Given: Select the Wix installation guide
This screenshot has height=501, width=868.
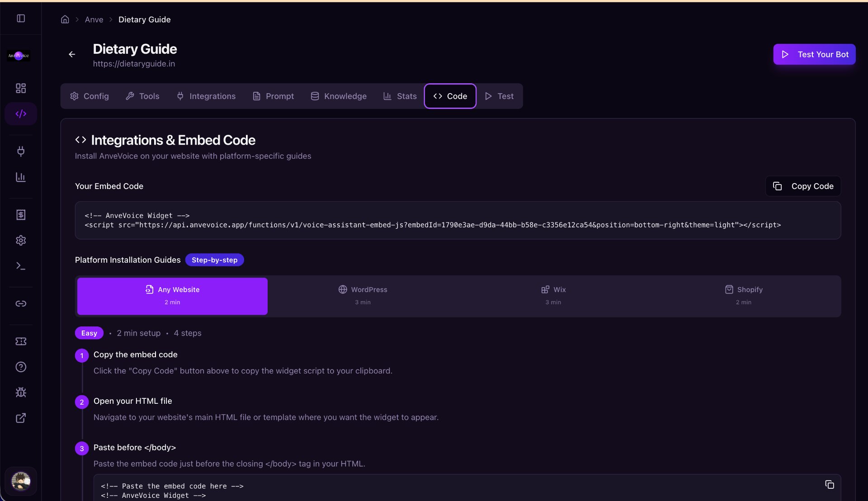Looking at the screenshot, I should coord(553,296).
